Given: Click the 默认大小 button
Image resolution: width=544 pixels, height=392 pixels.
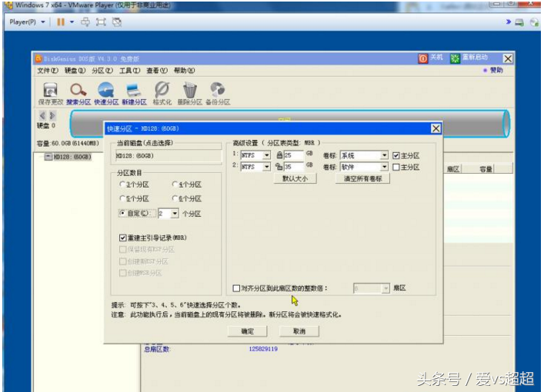Looking at the screenshot, I should (x=295, y=179).
